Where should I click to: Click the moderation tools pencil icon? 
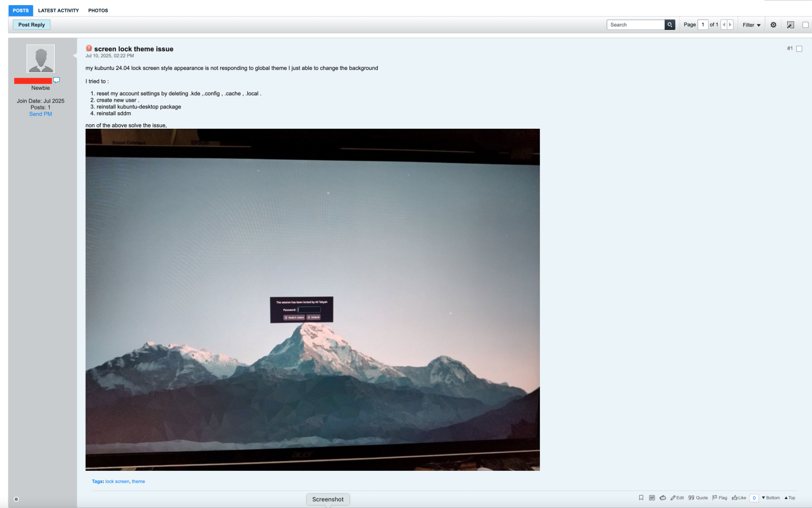pyautogui.click(x=791, y=25)
